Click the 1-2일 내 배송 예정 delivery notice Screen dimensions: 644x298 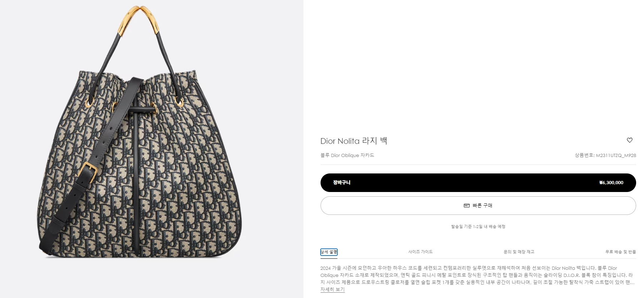point(478,227)
